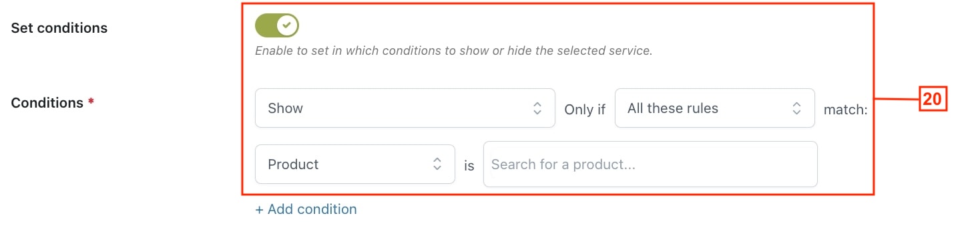This screenshot has width=980, height=242.
Task: Click the checkmark knob on the green switch
Action: pyautogui.click(x=287, y=25)
